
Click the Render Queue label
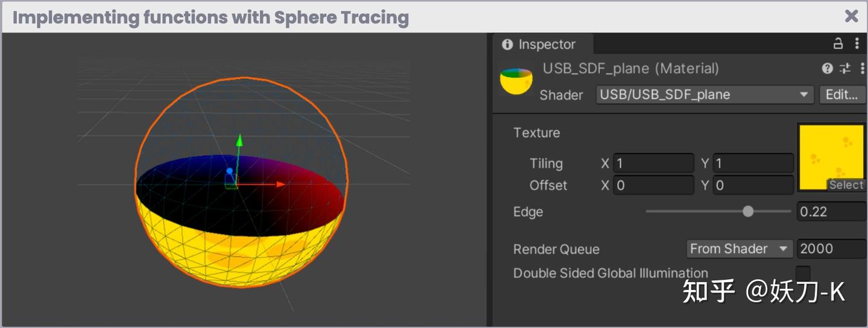coord(556,249)
